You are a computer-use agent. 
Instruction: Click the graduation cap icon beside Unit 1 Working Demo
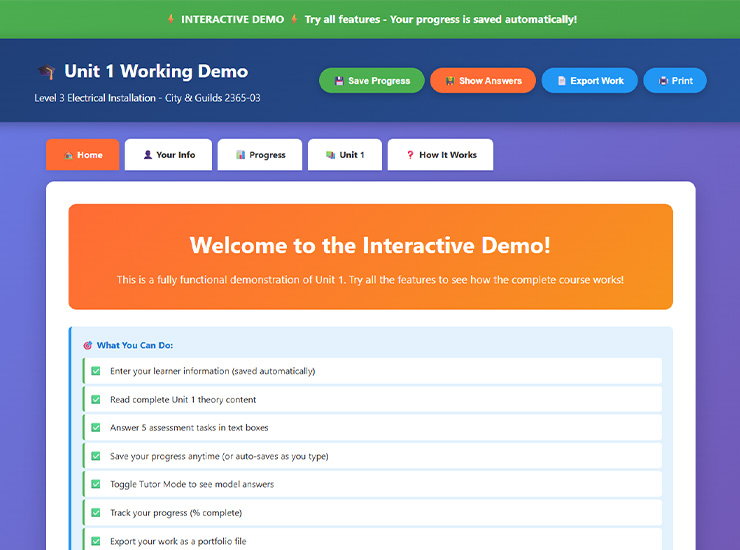(46, 72)
